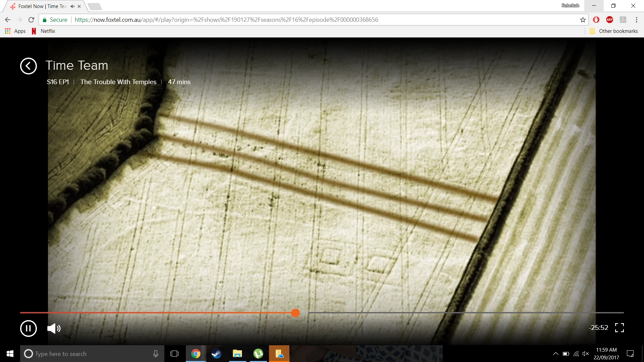Check battery status in system tray
The height and width of the screenshot is (362, 644).
(566, 354)
